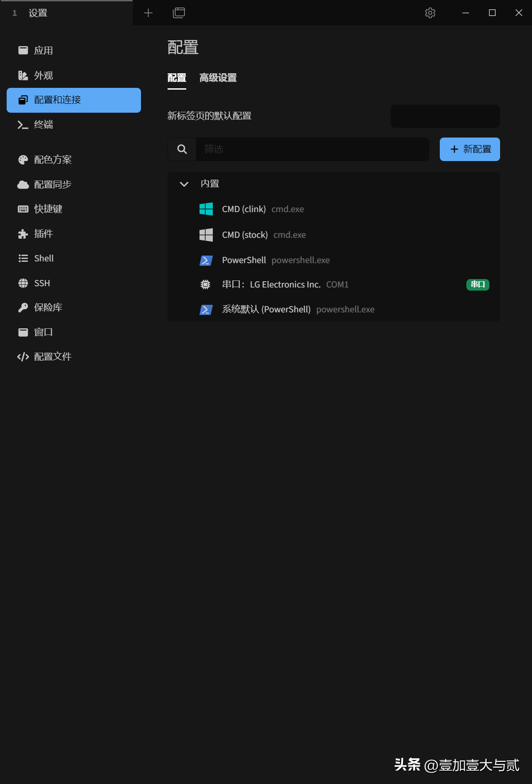This screenshot has width=532, height=784.
Task: Click the tab overview icon beside plus
Action: [x=179, y=13]
